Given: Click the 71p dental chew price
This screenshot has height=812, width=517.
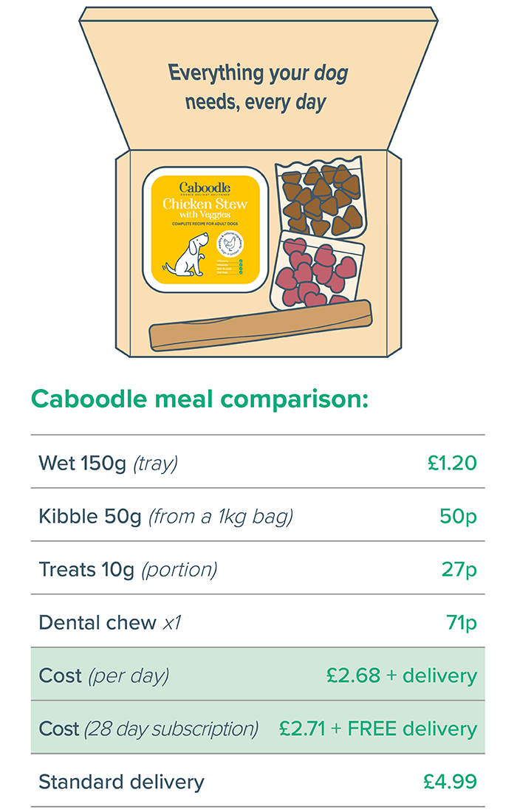Looking at the screenshot, I should pyautogui.click(x=462, y=622).
